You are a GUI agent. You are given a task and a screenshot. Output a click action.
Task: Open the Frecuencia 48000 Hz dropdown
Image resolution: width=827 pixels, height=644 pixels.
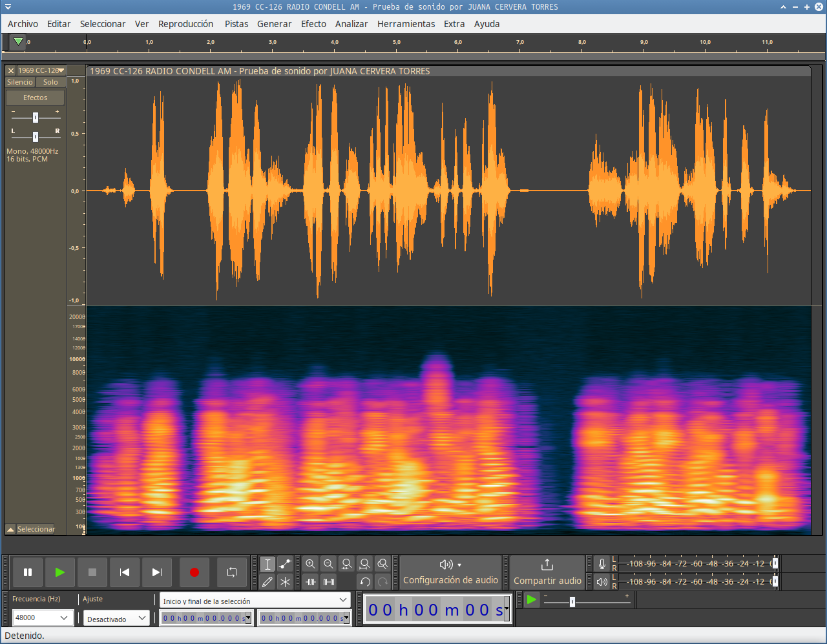pyautogui.click(x=43, y=618)
